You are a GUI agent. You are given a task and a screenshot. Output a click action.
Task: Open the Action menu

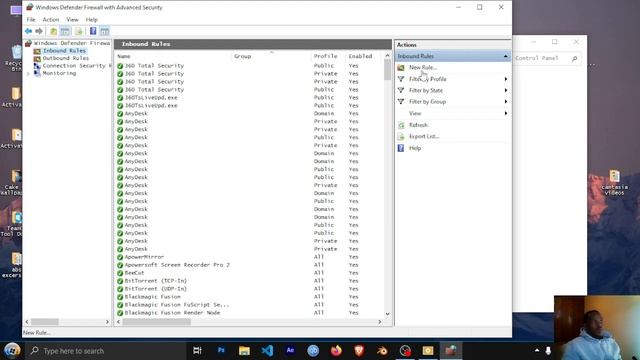click(x=51, y=20)
